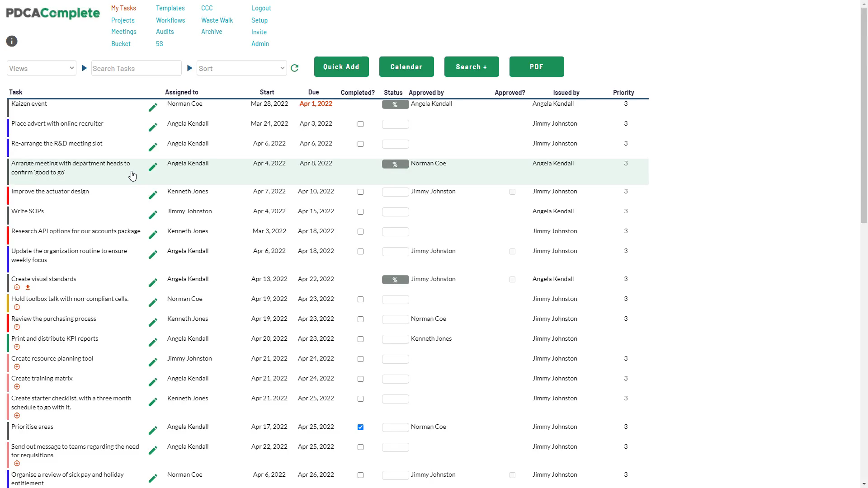Click the orange warning icon on Create resource planning tool
The image size is (868, 488).
pyautogui.click(x=17, y=366)
